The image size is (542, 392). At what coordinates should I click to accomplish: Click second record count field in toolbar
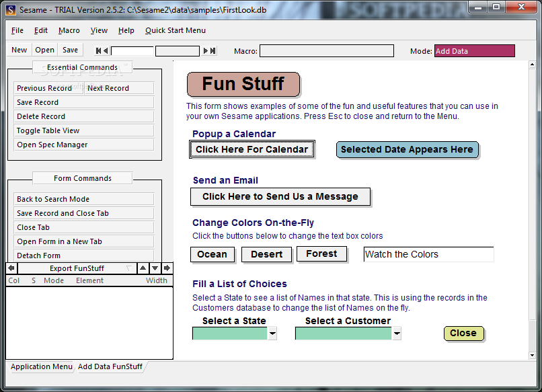[178, 51]
